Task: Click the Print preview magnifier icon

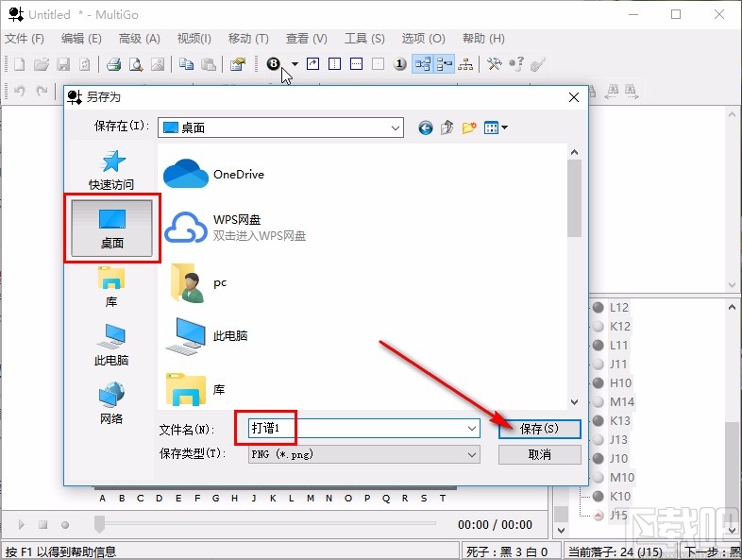Action: (136, 64)
